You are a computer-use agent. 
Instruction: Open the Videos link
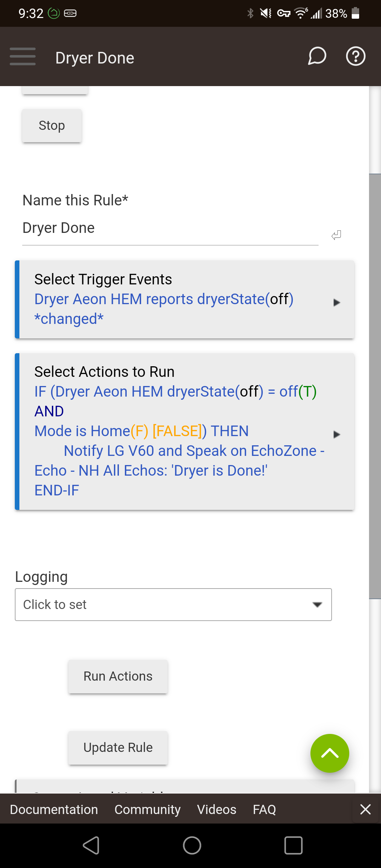(217, 809)
